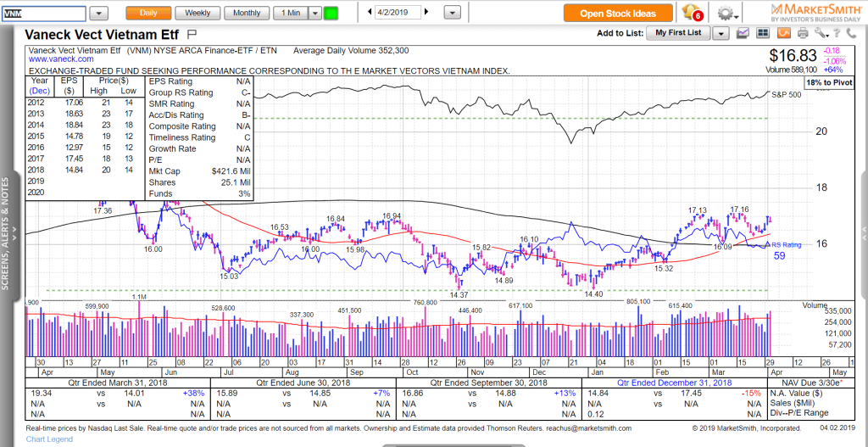Screen dimensions: 868x447
Task: Open the settings gear menu
Action: click(725, 14)
